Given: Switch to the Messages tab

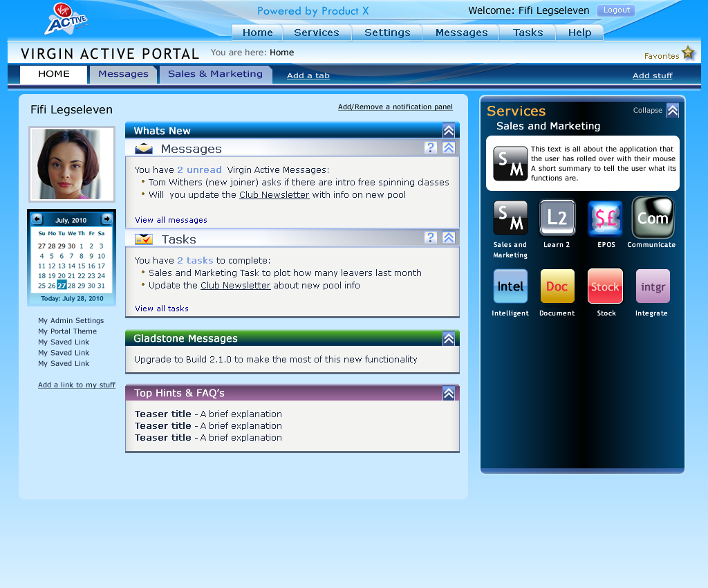Looking at the screenshot, I should point(123,75).
